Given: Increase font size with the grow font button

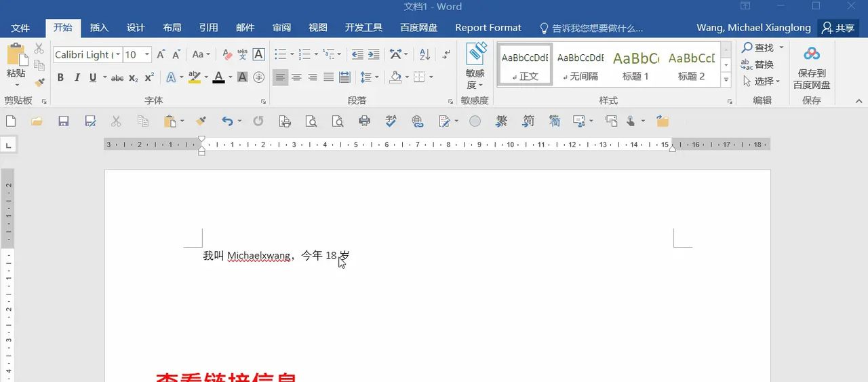Looking at the screenshot, I should pos(161,54).
